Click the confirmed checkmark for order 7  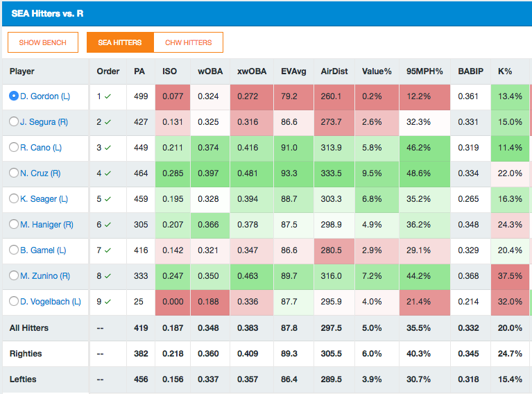click(108, 250)
